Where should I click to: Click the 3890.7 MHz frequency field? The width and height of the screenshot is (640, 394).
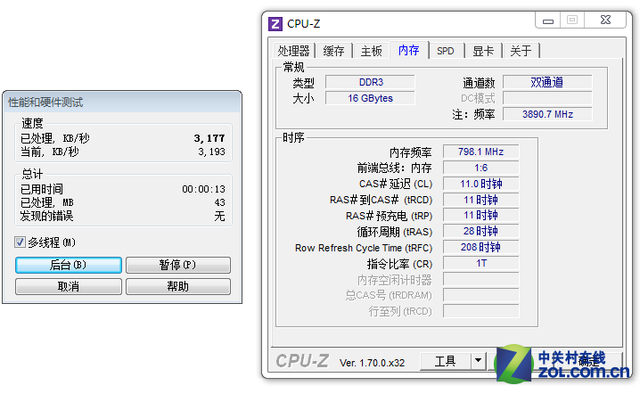(547, 114)
